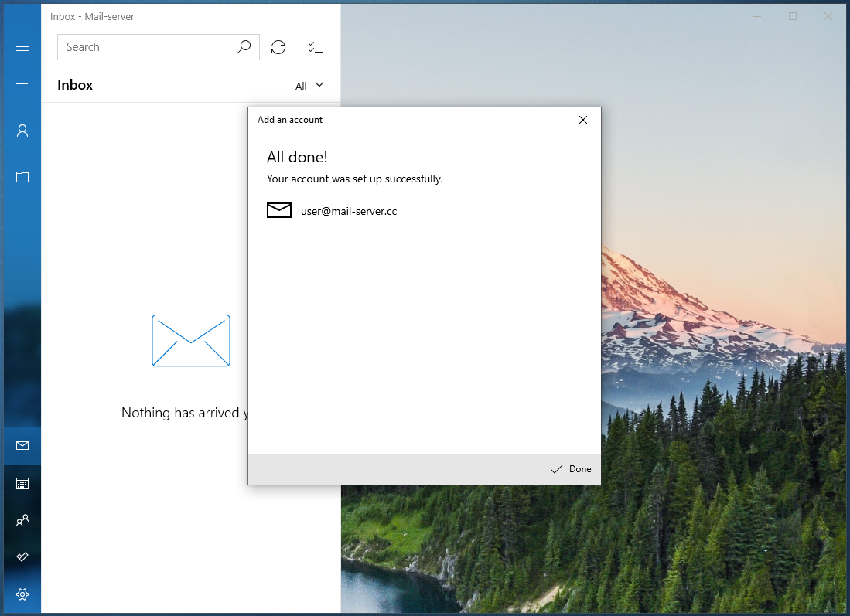The width and height of the screenshot is (850, 616).
Task: Open the Accounts person icon
Action: point(22,131)
